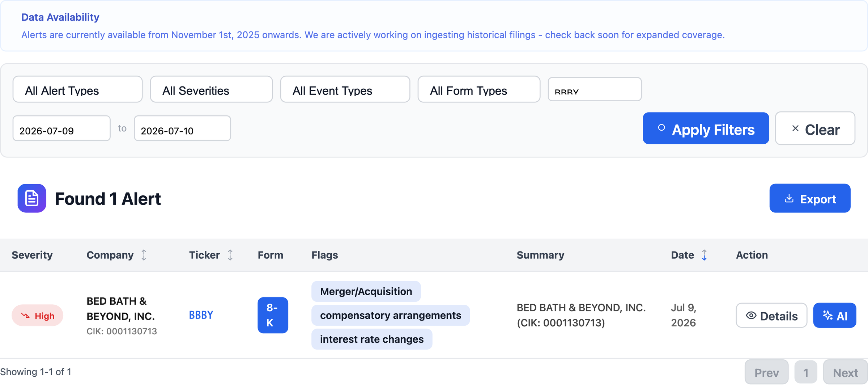Screen dimensions: 868x385
Task: Go to the previous results page
Action: click(767, 372)
